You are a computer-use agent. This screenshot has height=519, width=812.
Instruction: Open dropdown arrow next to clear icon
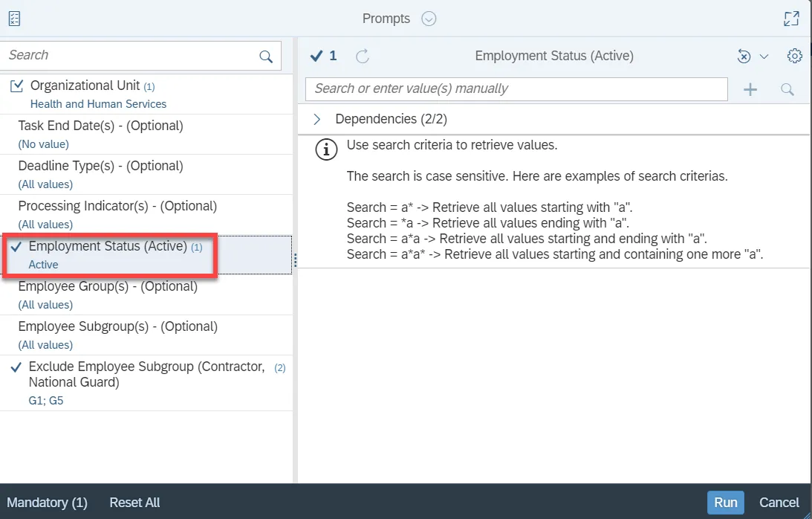click(x=764, y=57)
